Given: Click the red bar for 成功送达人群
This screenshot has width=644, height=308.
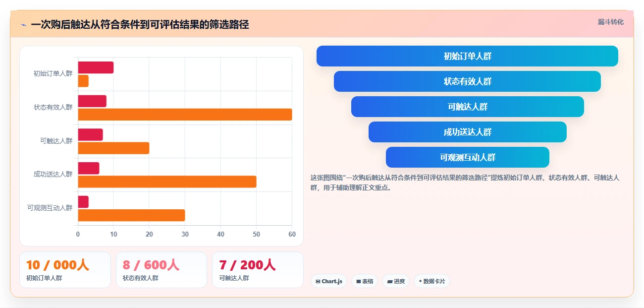Looking at the screenshot, I should pyautogui.click(x=89, y=168).
